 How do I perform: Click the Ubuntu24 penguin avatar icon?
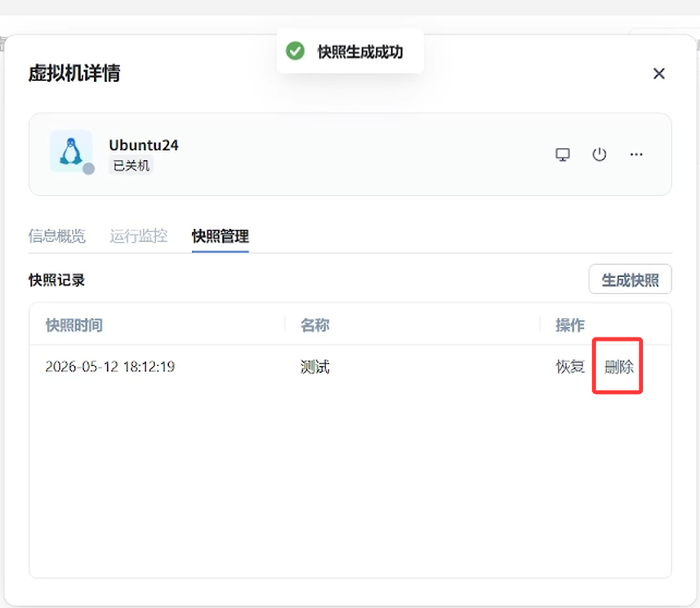click(x=71, y=151)
